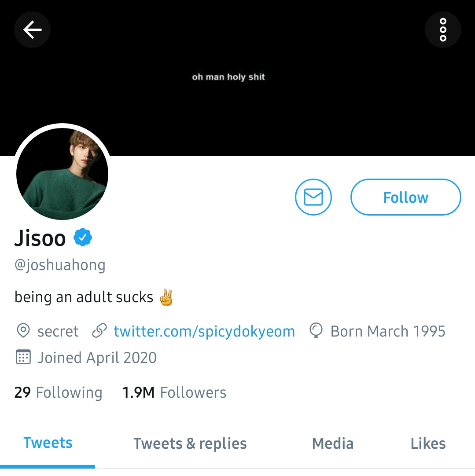Tap the birthday balloon icon
Screen dimensions: 475x476
coord(316,330)
